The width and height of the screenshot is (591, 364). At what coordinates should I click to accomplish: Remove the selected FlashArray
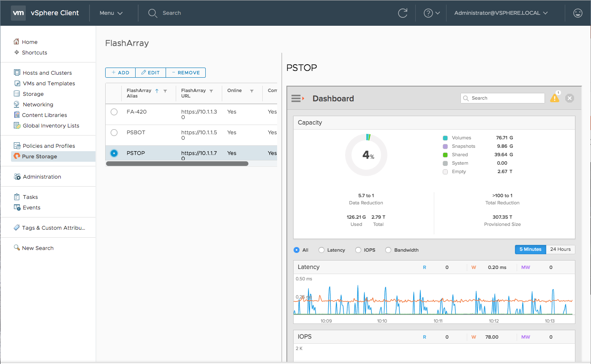185,72
